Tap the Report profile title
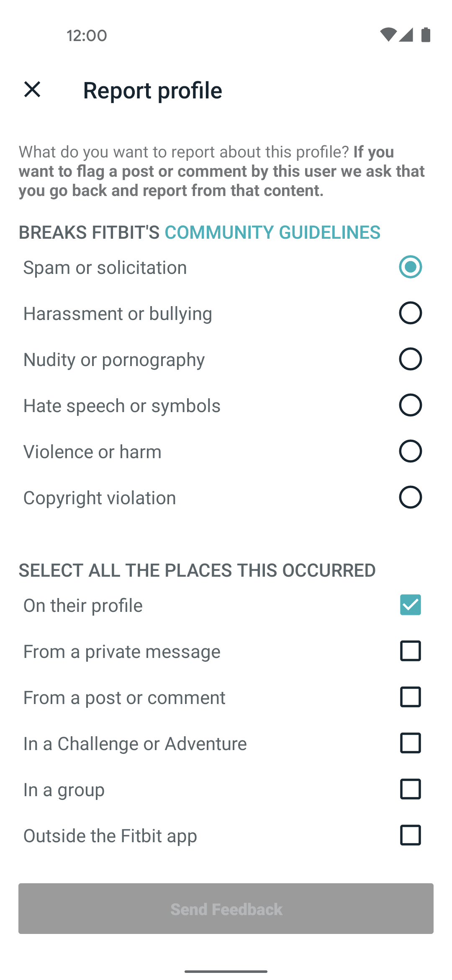Viewport: 452px width, 980px height. 153,90
